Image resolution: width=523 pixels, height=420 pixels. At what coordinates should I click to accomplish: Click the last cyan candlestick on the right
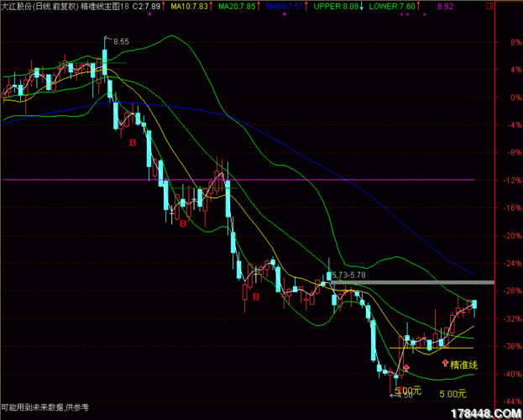[x=474, y=304]
